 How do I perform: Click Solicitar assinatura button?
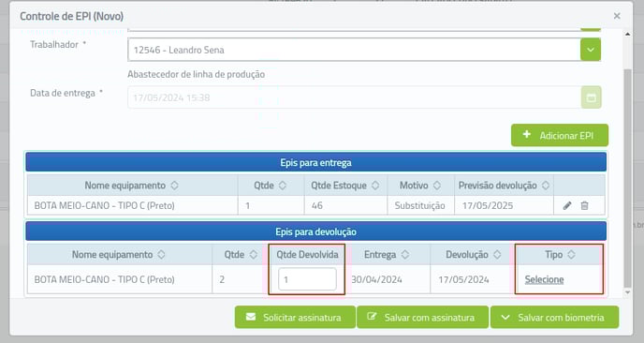pos(295,317)
